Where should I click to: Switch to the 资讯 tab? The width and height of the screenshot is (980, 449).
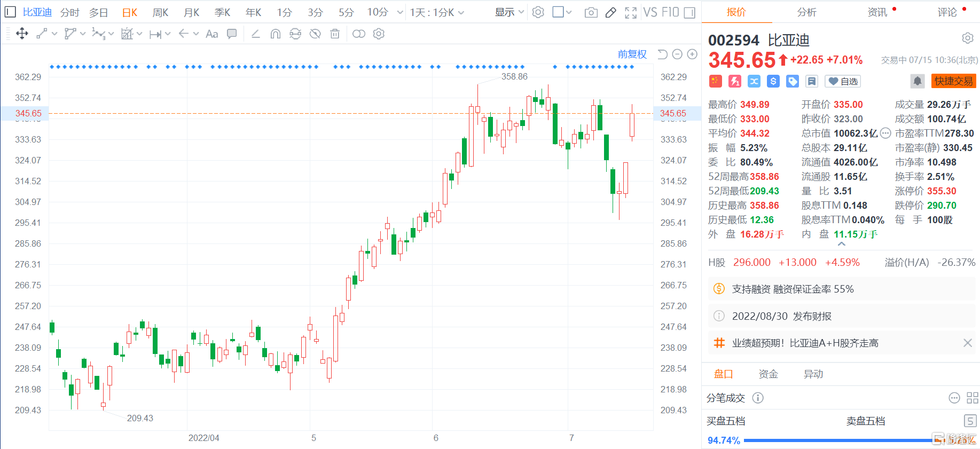pyautogui.click(x=877, y=12)
